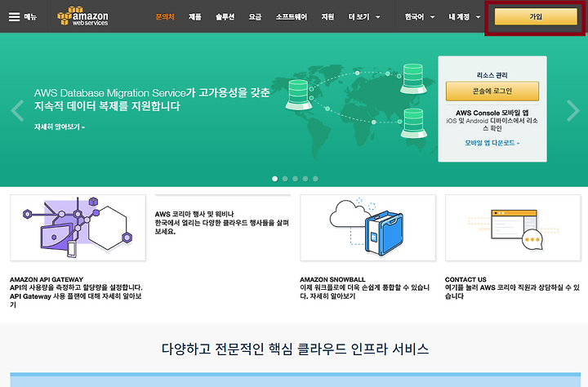Open the 문의처 menu item

pyautogui.click(x=165, y=17)
